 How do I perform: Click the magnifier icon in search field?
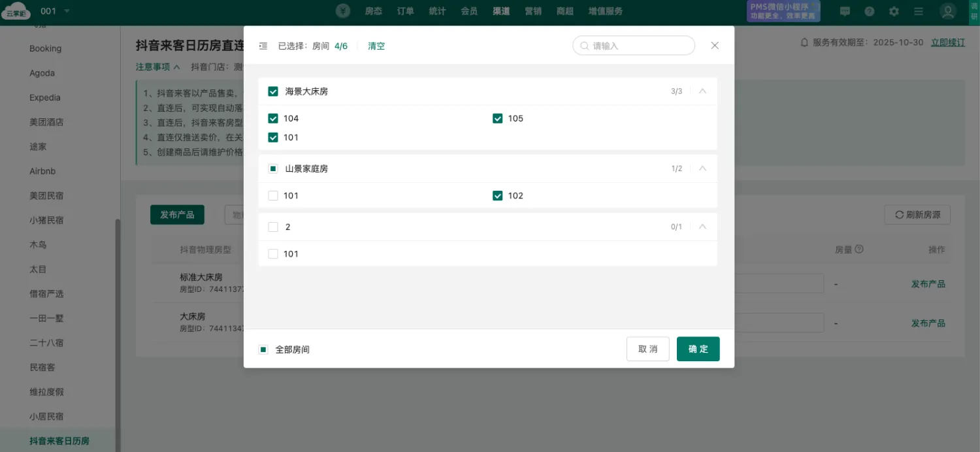coord(585,46)
